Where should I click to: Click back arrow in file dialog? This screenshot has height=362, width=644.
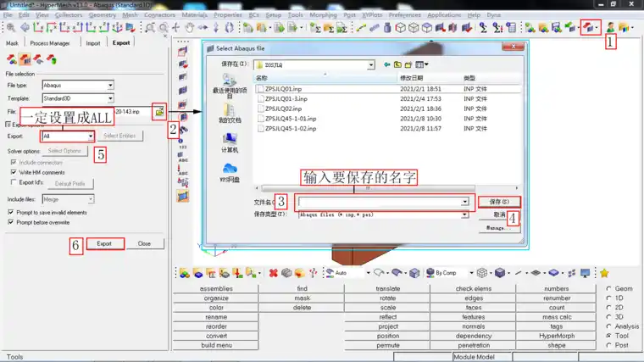[386, 64]
